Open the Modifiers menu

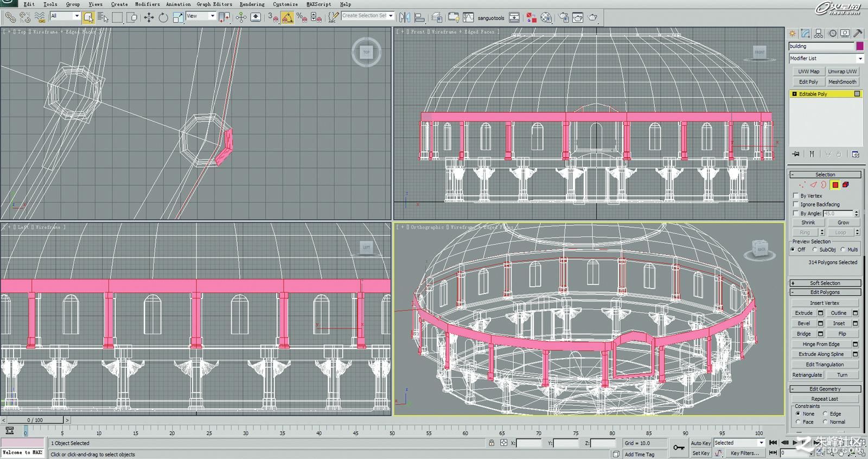[x=148, y=4]
